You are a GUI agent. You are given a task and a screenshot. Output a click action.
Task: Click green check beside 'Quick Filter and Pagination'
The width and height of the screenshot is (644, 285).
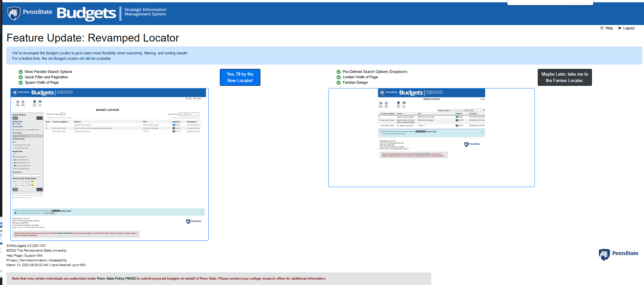tap(21, 77)
